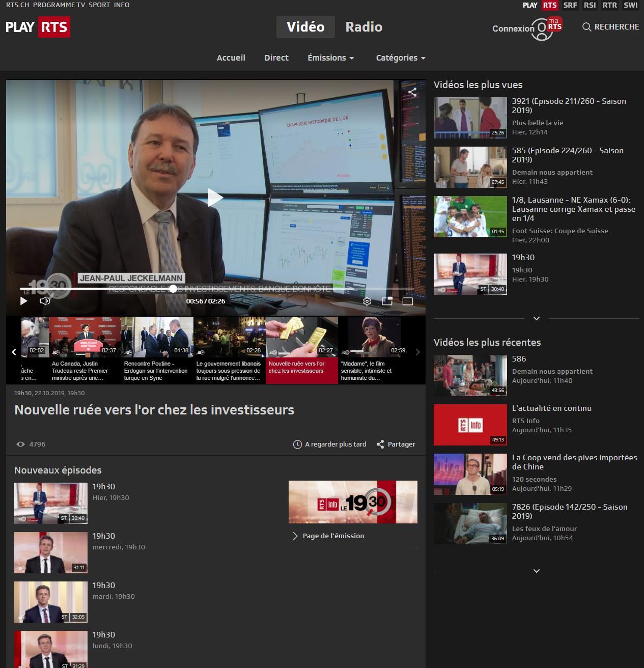The height and width of the screenshot is (668, 644).
Task: Open L'actualité en continu RTS Info
Action: (536, 425)
